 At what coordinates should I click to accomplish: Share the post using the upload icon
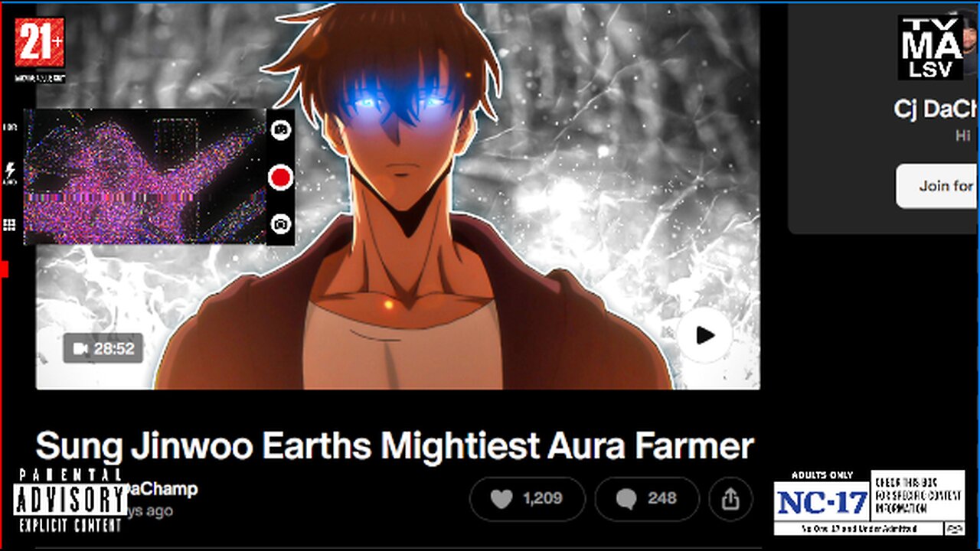click(x=730, y=500)
